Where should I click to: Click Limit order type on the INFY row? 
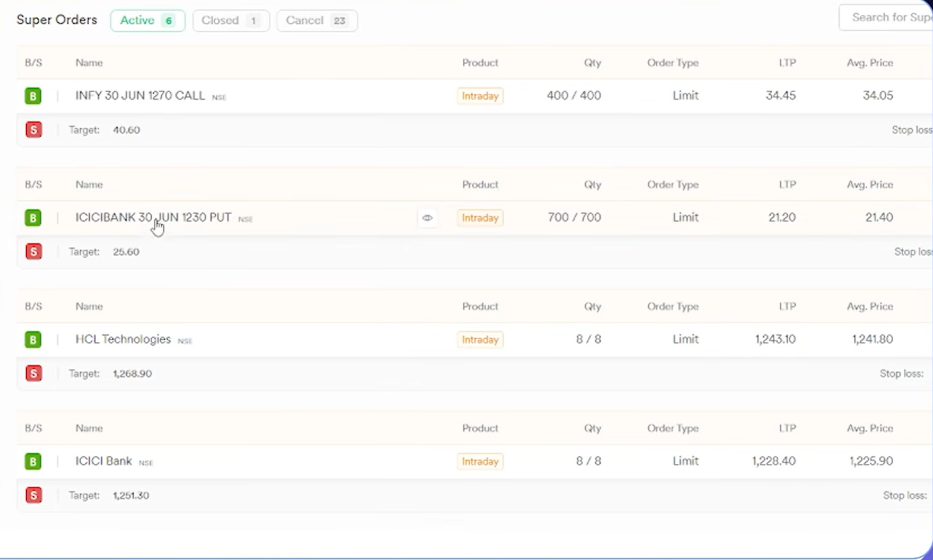tap(686, 96)
